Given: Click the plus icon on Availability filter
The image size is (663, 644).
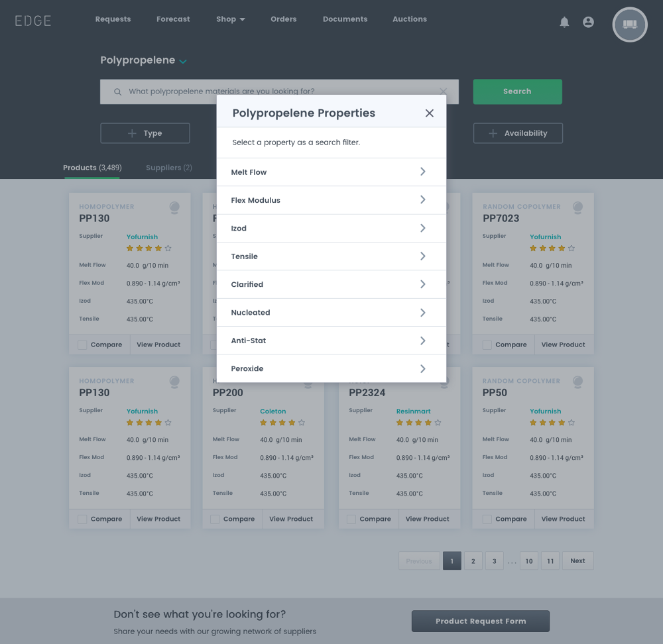Looking at the screenshot, I should click(x=493, y=133).
